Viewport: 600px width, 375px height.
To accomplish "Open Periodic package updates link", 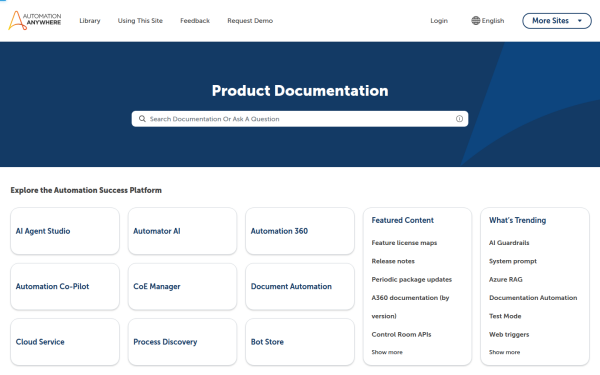I will coord(412,279).
